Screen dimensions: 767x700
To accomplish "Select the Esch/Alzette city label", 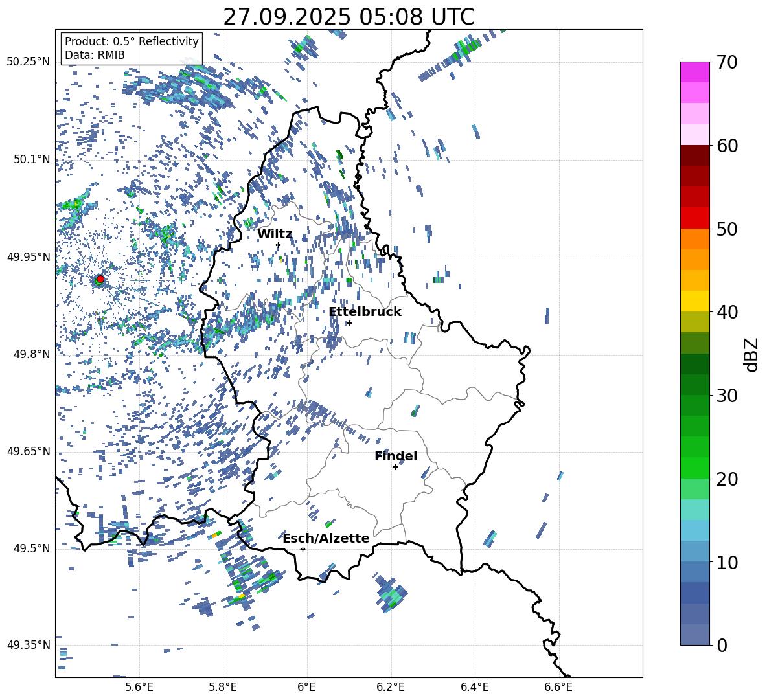I will 326,539.
